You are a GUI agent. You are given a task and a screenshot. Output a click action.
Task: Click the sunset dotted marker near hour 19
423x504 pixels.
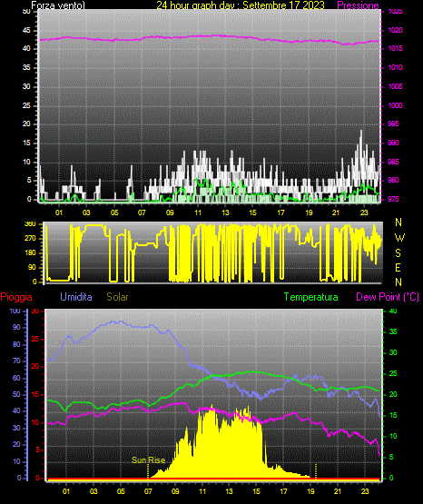pyautogui.click(x=316, y=471)
